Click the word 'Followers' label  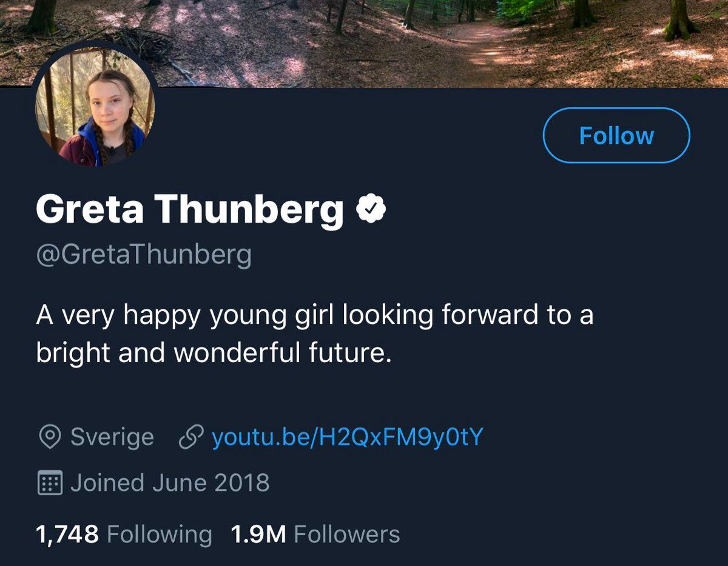(x=347, y=534)
